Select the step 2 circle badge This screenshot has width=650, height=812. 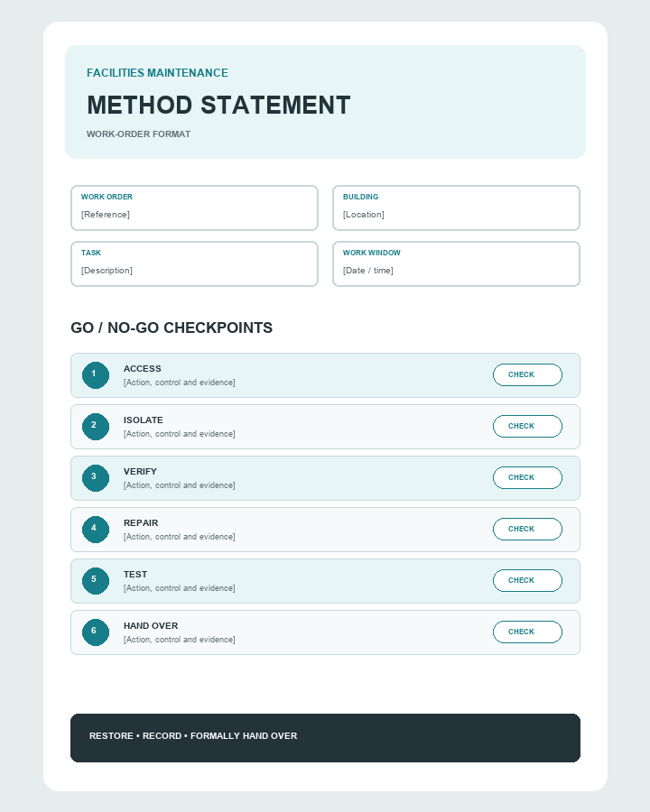coord(96,426)
